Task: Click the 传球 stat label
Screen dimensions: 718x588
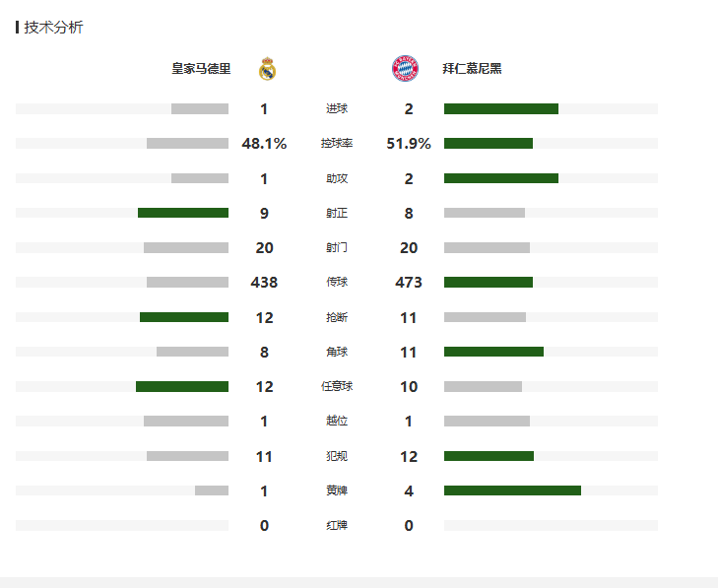Action: pos(336,283)
